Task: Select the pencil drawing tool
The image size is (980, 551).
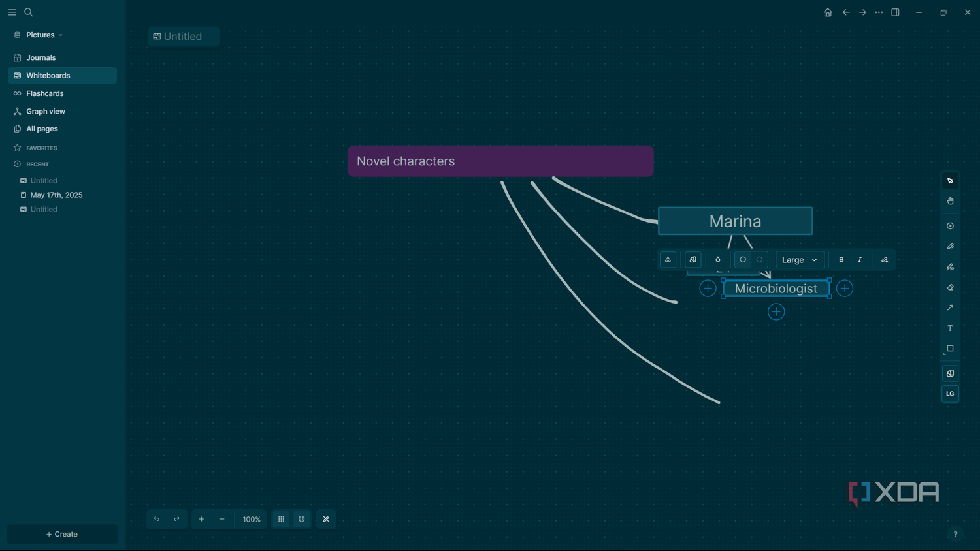Action: (x=950, y=246)
